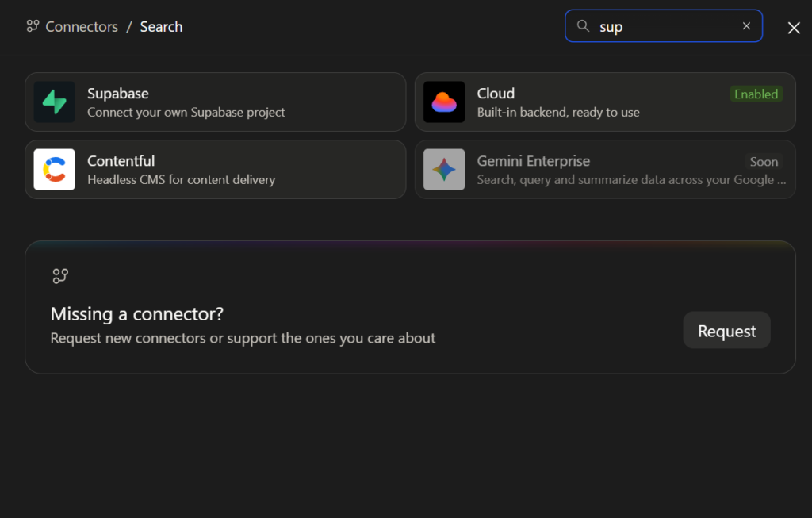The image size is (812, 518).
Task: Open the Cloud connector card
Action: (x=605, y=102)
